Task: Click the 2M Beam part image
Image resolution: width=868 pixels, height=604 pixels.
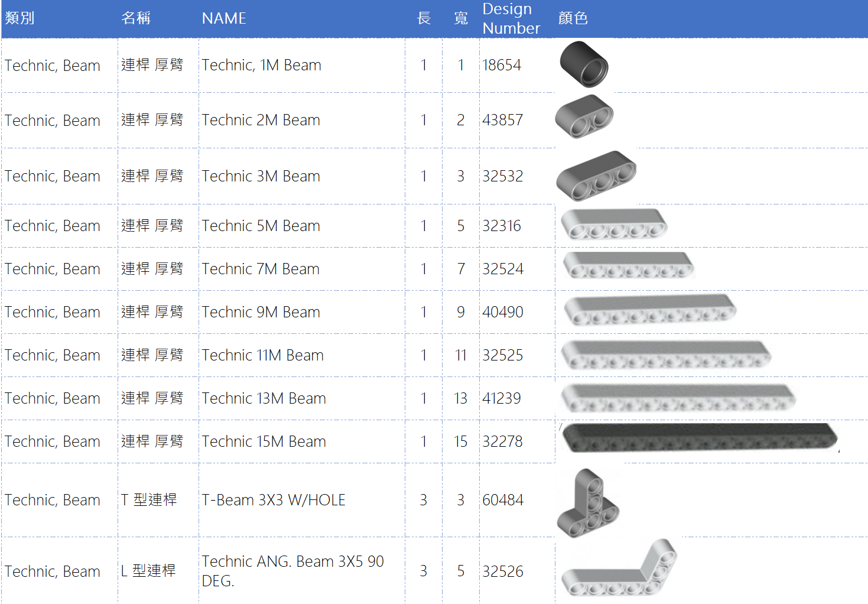Action: coord(584,116)
